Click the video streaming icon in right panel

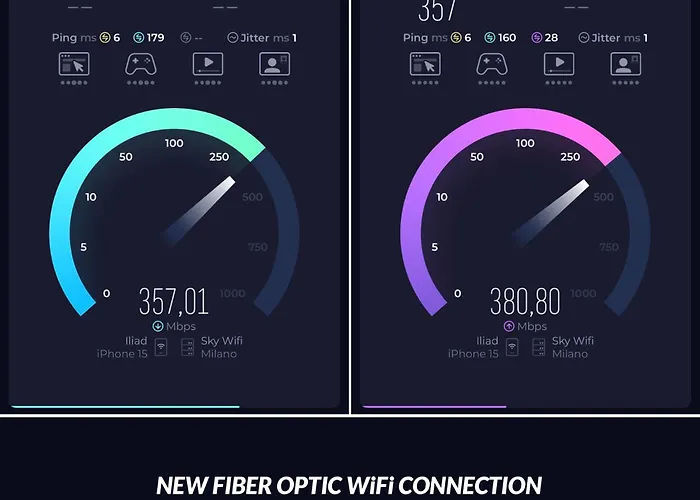click(559, 63)
